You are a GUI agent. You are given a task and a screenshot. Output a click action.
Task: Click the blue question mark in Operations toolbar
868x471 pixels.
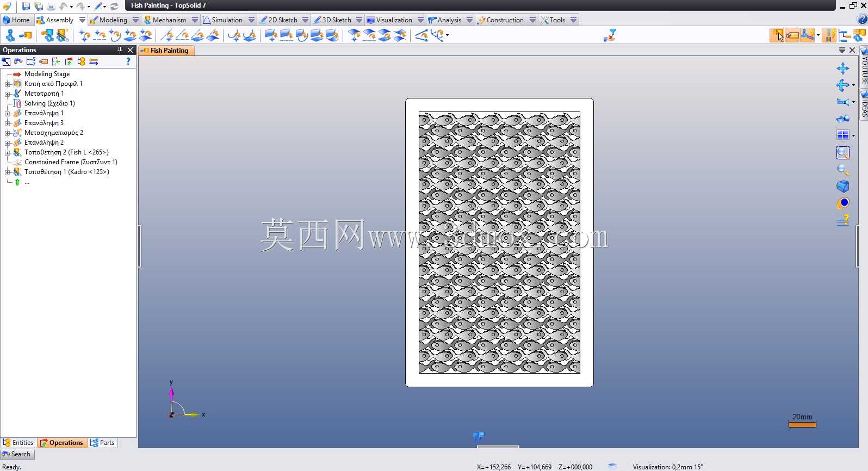[x=128, y=61]
